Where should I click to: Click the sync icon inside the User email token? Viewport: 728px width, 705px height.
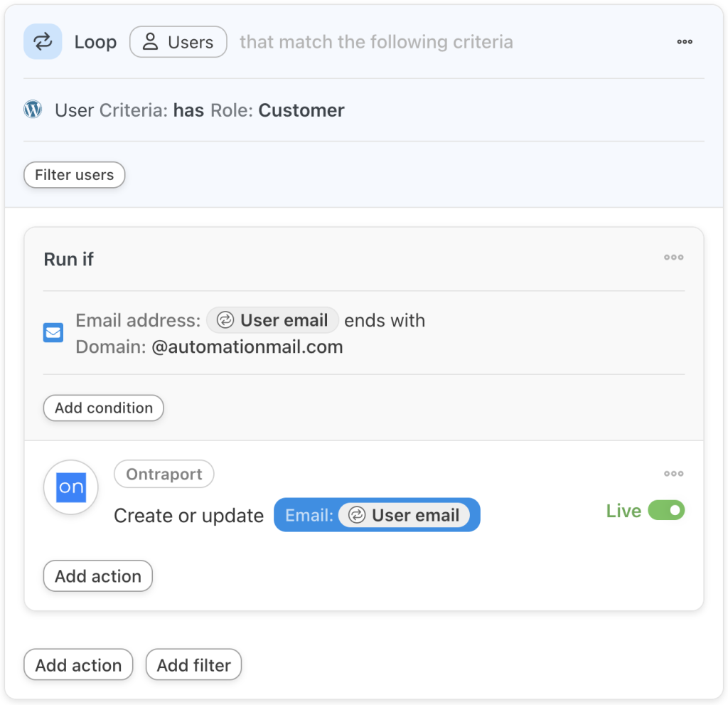coord(224,320)
